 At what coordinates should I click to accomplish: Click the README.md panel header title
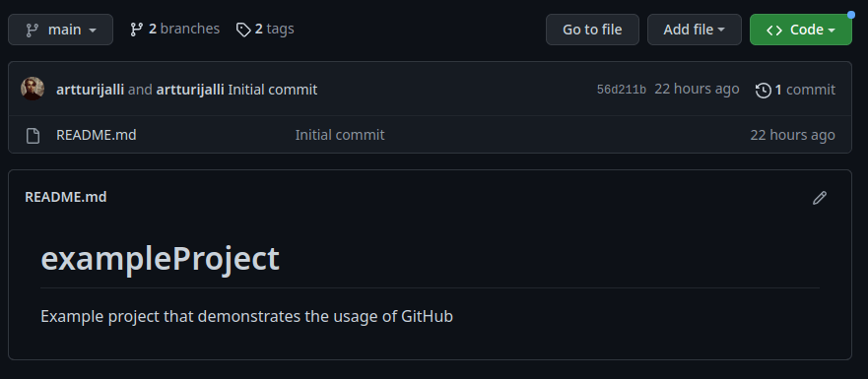pos(66,197)
